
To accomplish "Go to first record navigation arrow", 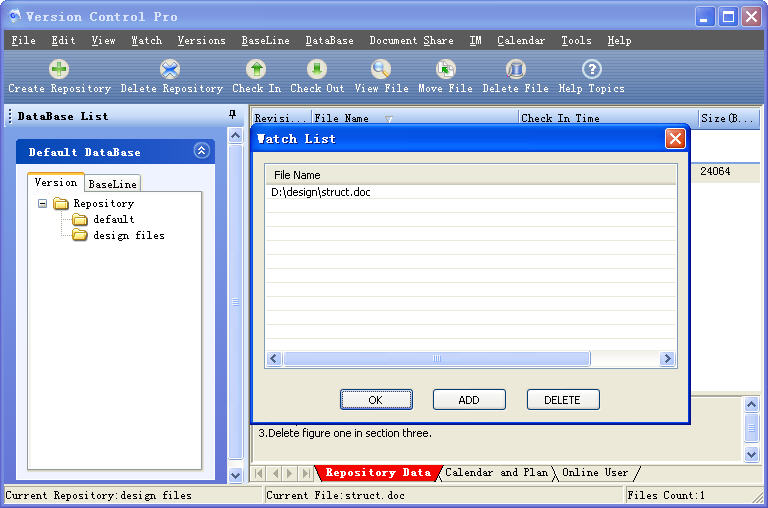I will 259,473.
